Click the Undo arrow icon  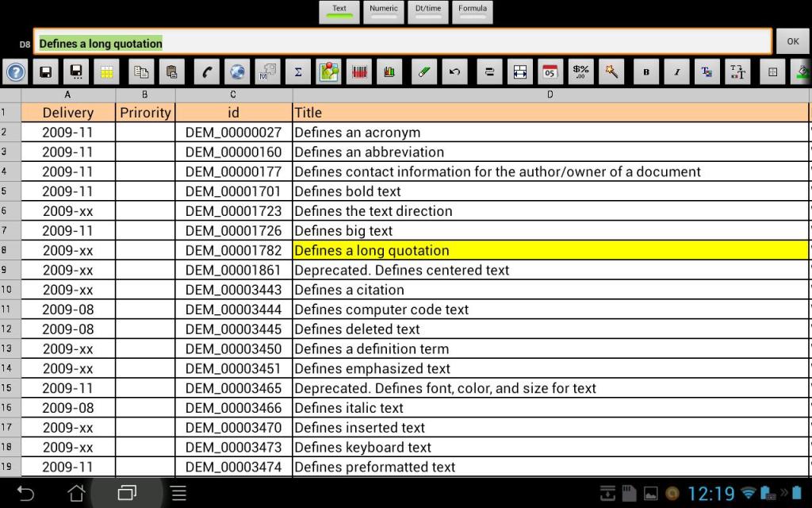click(454, 72)
